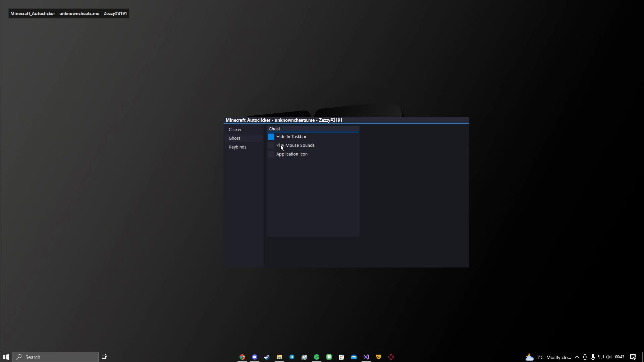Enable the Play Mouse Sounds checkbox
Screen dimensions: 644x362
point(271,145)
